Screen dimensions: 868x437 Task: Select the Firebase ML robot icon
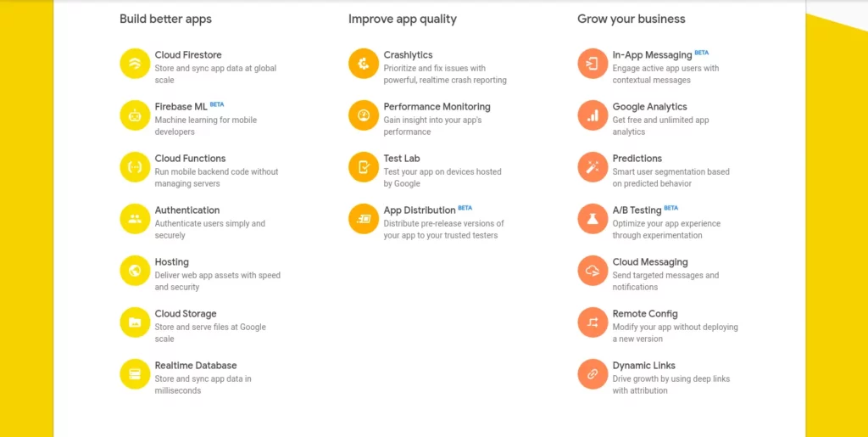coord(135,115)
